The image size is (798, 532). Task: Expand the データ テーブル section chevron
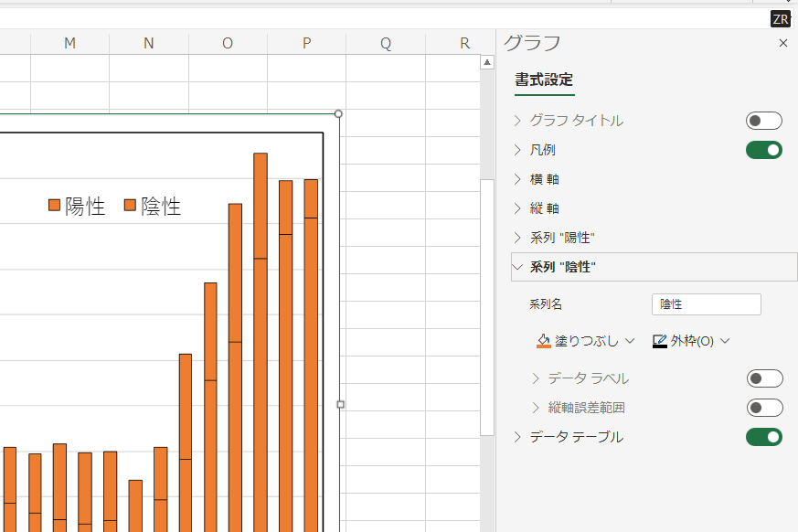click(517, 437)
